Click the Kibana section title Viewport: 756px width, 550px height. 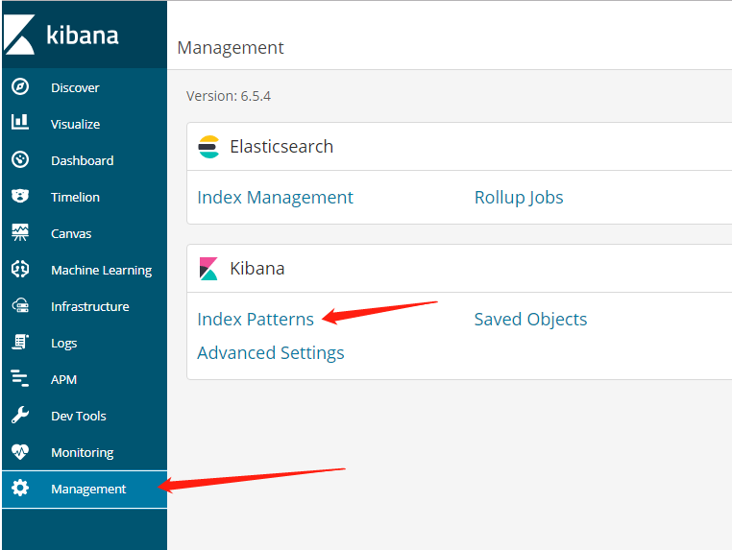[x=257, y=269]
